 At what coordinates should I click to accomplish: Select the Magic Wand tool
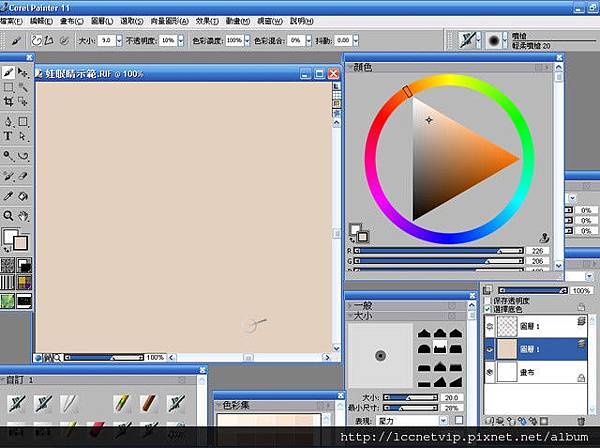coord(23,87)
